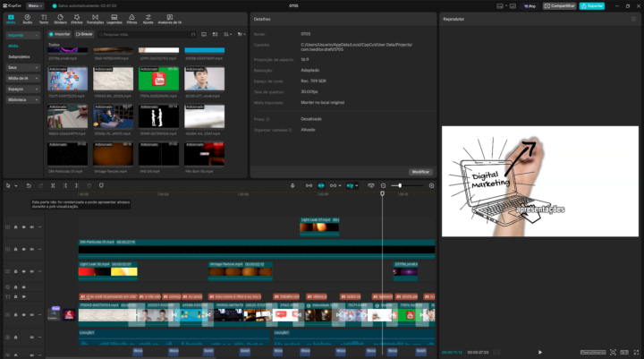Click the delete-right trim tool
This screenshot has width=644, height=359.
coord(77,185)
